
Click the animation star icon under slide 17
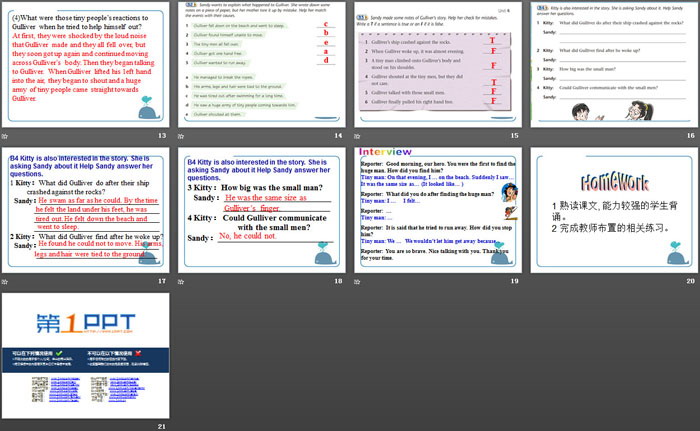(x=5, y=281)
